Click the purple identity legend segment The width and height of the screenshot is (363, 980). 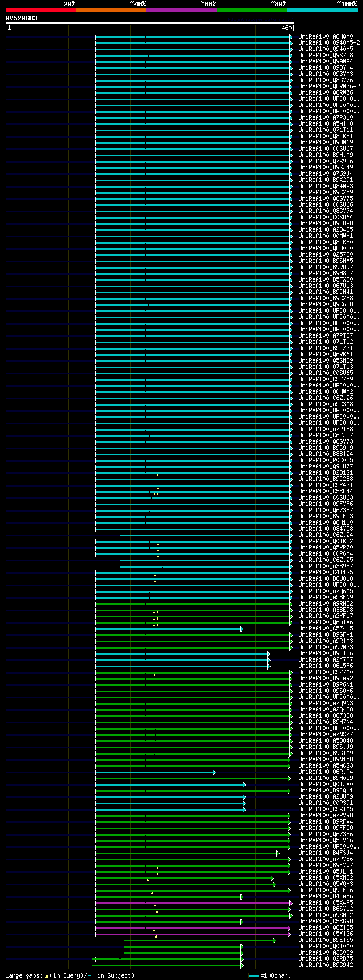[181, 10]
